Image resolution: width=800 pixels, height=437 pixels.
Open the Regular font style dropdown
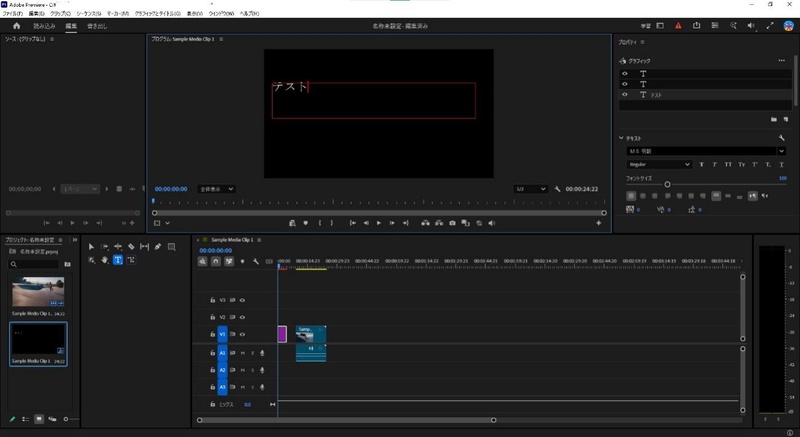click(659, 165)
